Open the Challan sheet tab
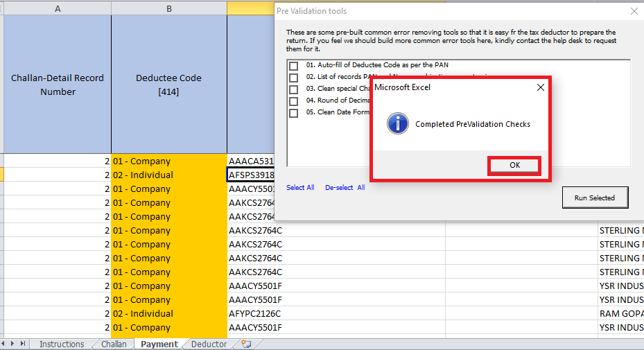Image resolution: width=644 pixels, height=350 pixels. (114, 344)
